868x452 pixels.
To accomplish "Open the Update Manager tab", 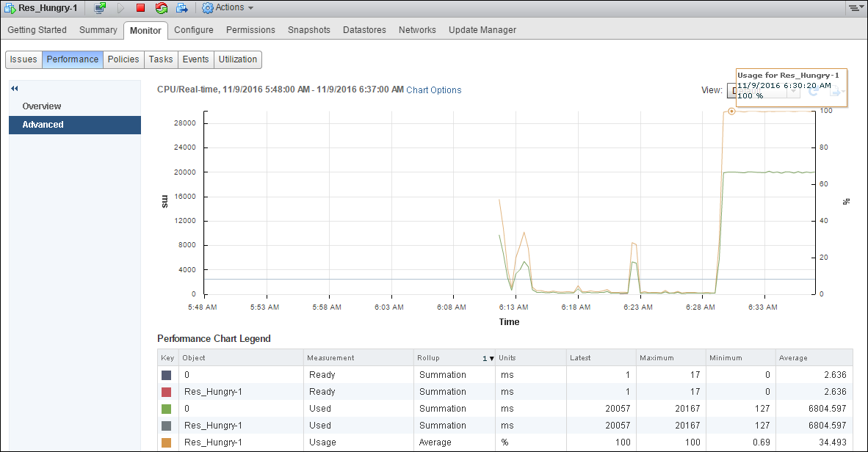I will 482,30.
